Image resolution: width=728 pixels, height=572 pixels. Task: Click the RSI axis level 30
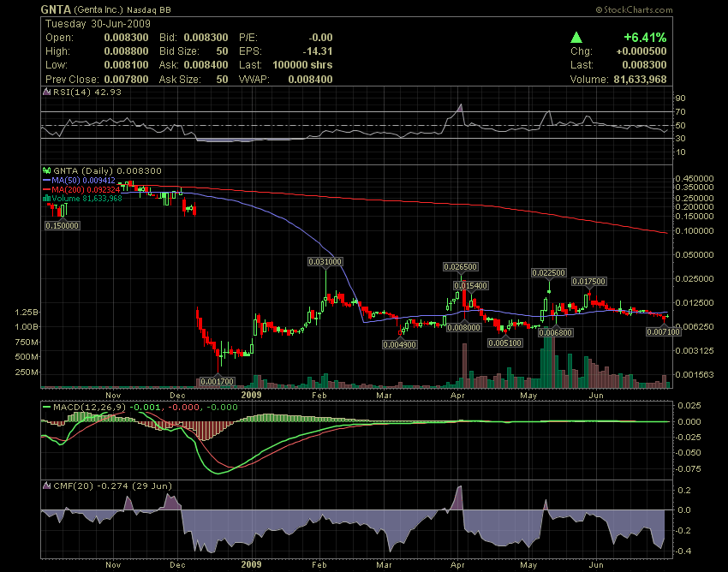click(x=681, y=139)
